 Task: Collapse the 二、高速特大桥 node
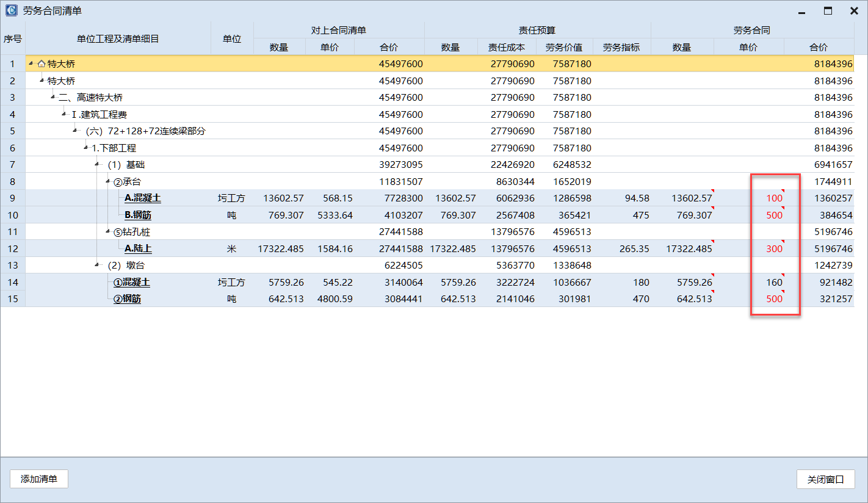coord(53,97)
